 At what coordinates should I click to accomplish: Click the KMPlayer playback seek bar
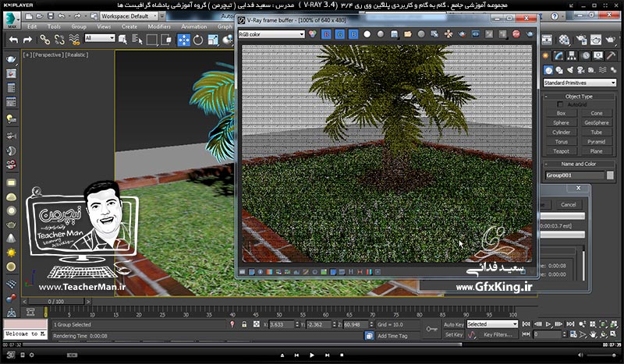pyautogui.click(x=312, y=345)
